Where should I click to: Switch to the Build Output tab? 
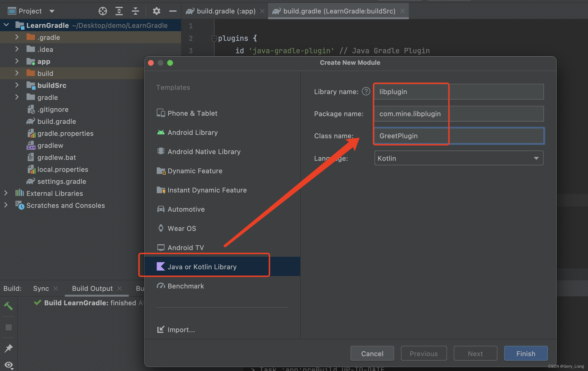92,288
